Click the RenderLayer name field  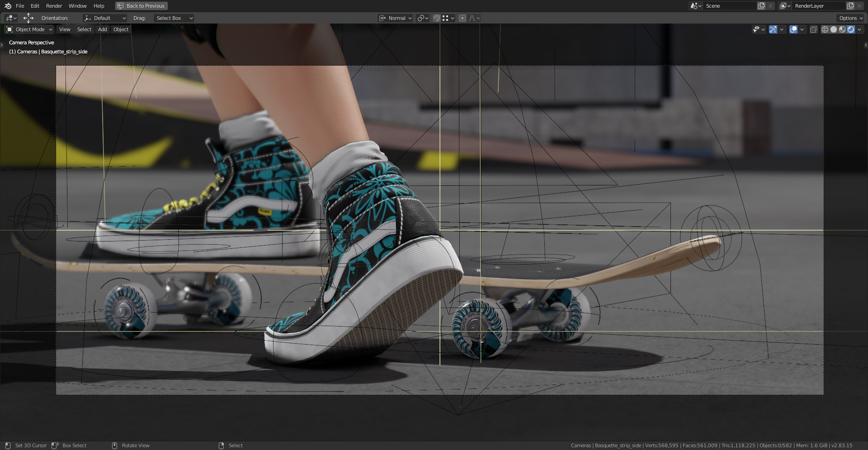click(x=819, y=6)
